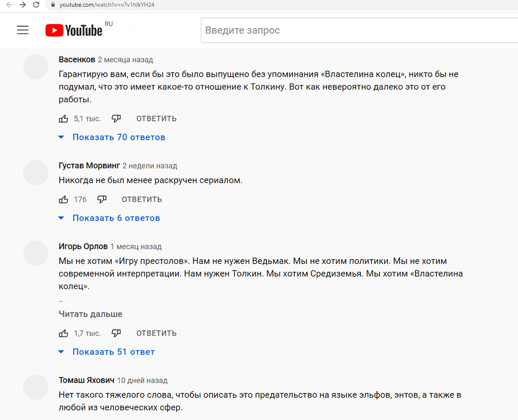Click the 'Введите запрос' search field
Image resolution: width=518 pixels, height=420 pixels.
[358, 31]
